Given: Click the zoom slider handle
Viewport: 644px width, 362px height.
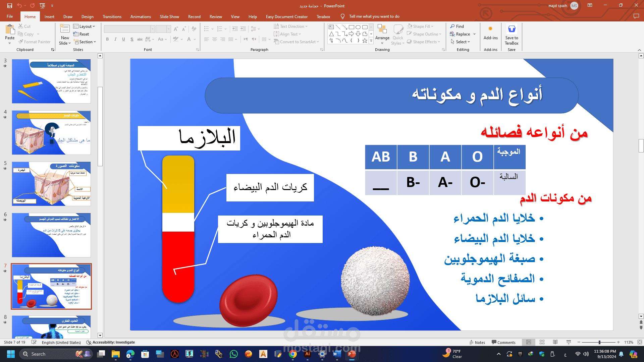Looking at the screenshot, I should 599,342.
